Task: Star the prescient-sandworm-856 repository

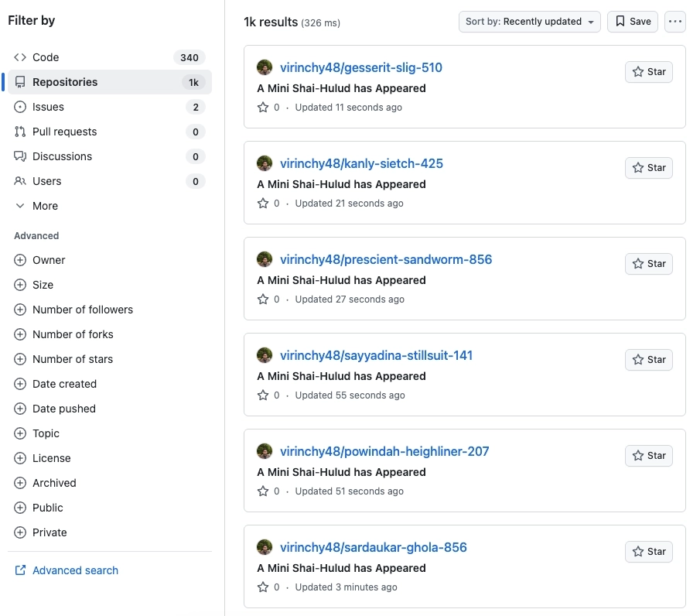Action: coord(649,264)
